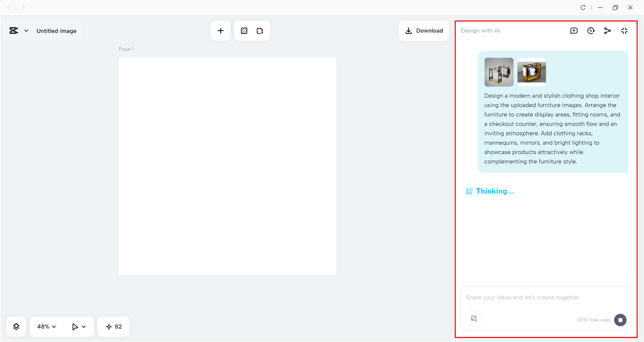Click the share icon in AI panel
The image size is (644, 342).
click(x=607, y=31)
